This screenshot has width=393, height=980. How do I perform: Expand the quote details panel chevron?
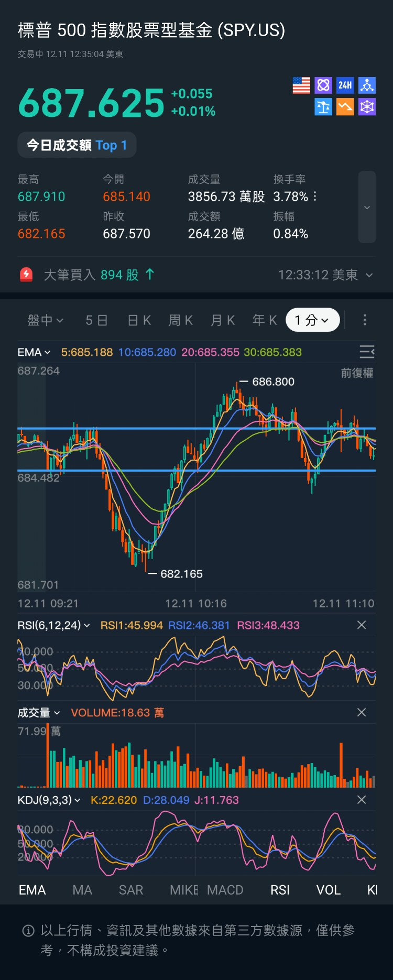click(367, 208)
